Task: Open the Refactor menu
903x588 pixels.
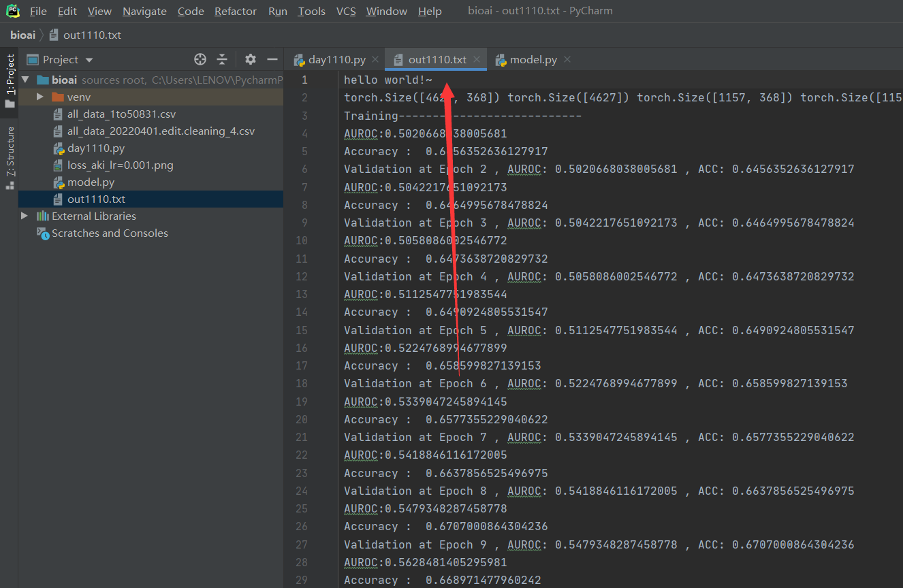Action: click(x=236, y=11)
